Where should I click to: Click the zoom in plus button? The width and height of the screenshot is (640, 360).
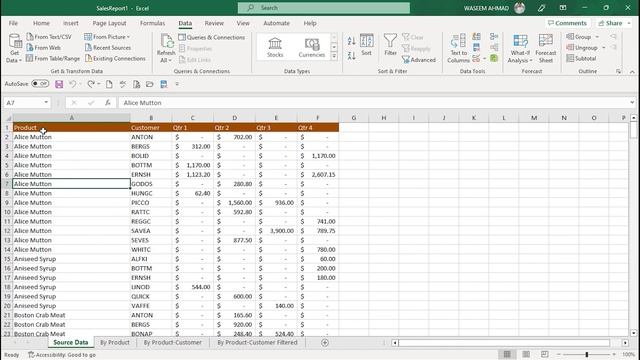(614, 354)
